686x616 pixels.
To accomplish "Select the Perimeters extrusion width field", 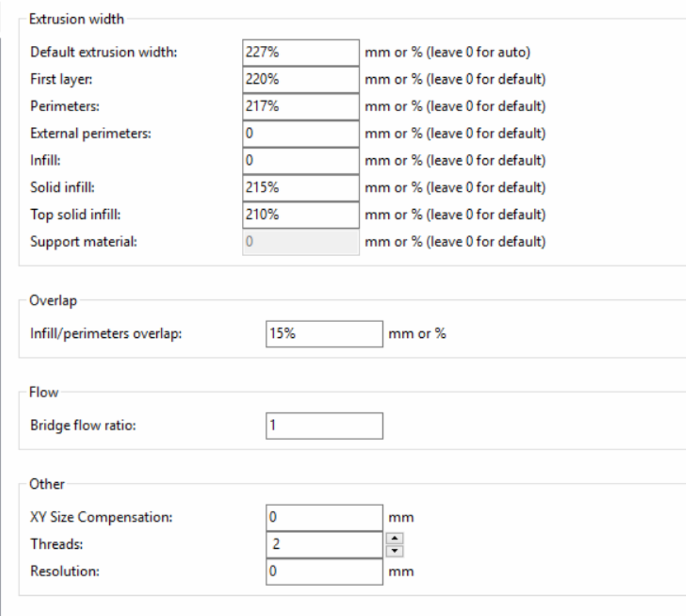I will point(300,107).
